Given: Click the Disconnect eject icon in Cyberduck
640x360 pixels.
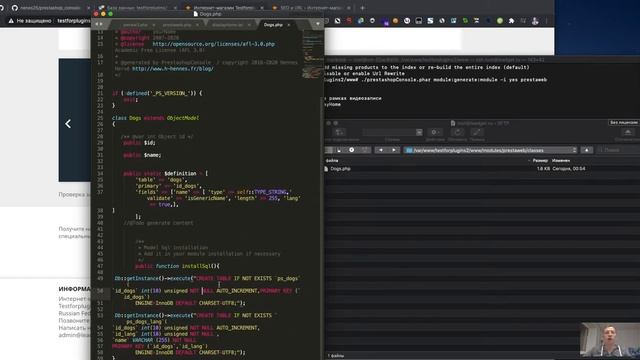Looking at the screenshot, I should coord(628,132).
